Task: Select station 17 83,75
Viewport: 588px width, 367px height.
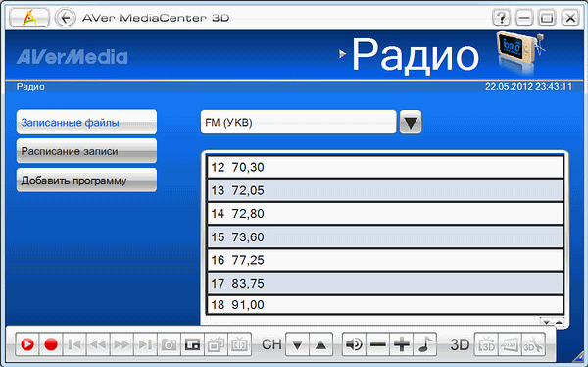Action: tap(385, 284)
